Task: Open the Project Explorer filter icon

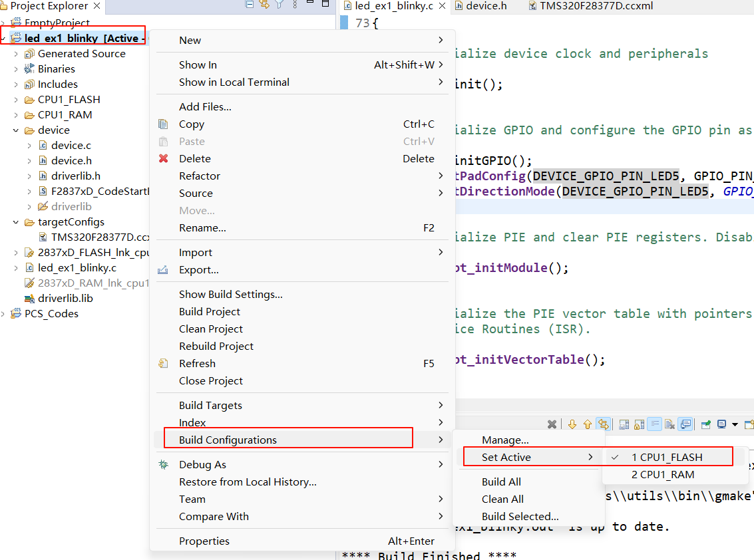Action: [x=280, y=5]
